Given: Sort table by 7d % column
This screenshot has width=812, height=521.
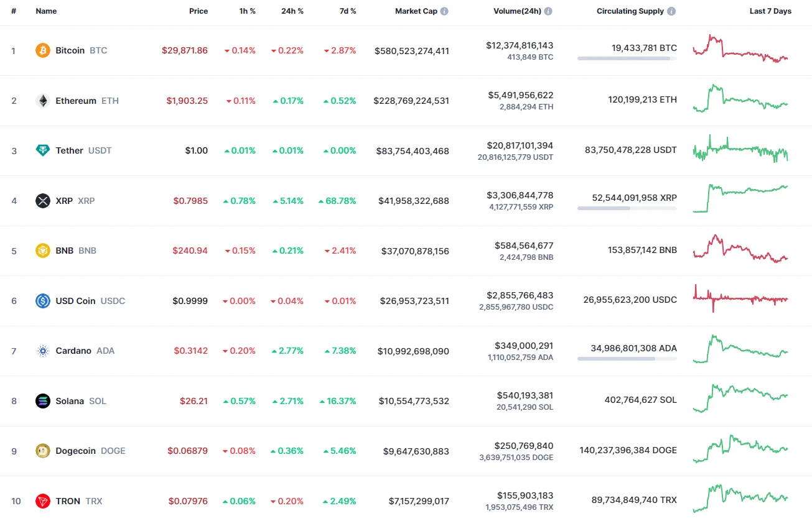Looking at the screenshot, I should coord(348,11).
